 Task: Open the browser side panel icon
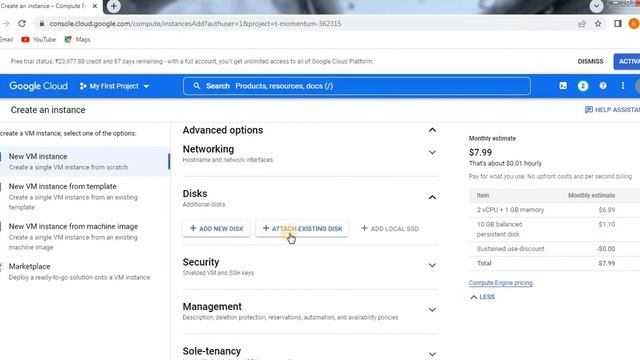(618, 24)
